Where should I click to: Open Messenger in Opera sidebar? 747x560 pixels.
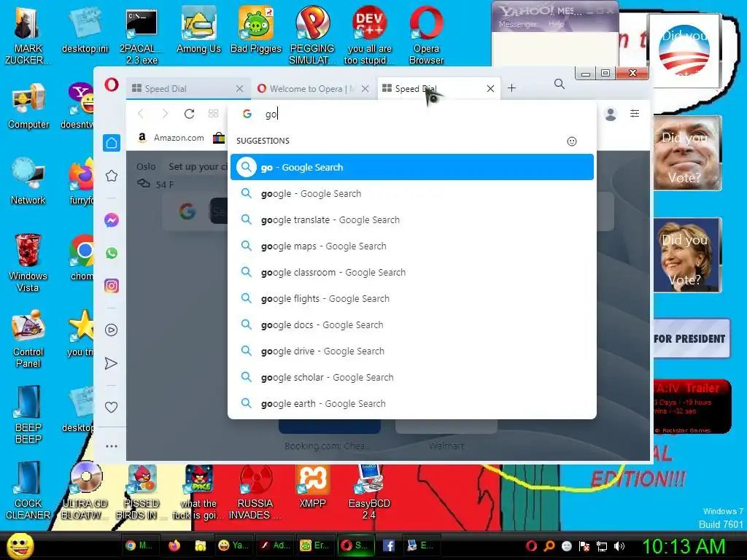[x=112, y=220]
